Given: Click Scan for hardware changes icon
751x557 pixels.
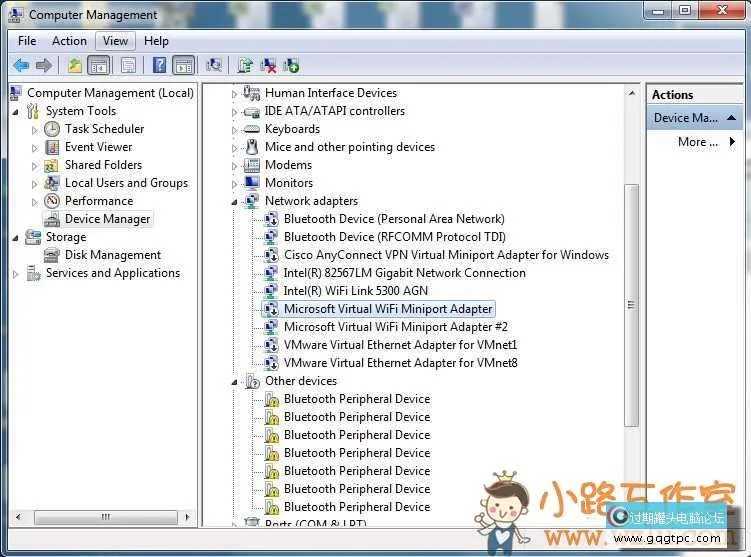Looking at the screenshot, I should 213,66.
